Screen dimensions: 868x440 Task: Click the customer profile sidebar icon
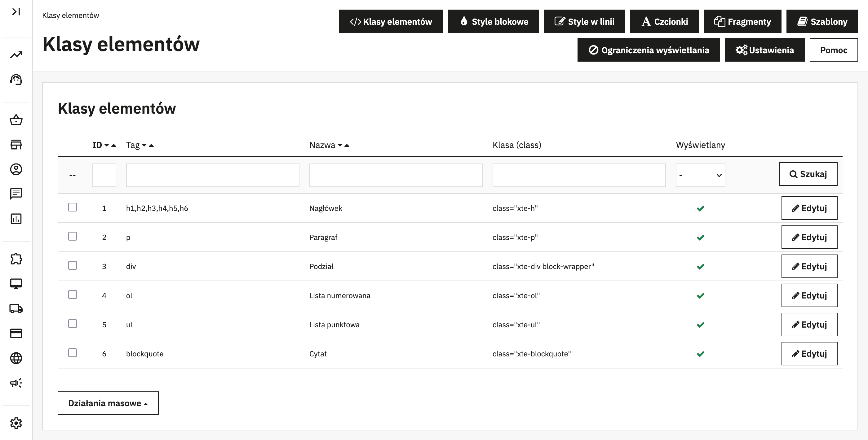(16, 169)
